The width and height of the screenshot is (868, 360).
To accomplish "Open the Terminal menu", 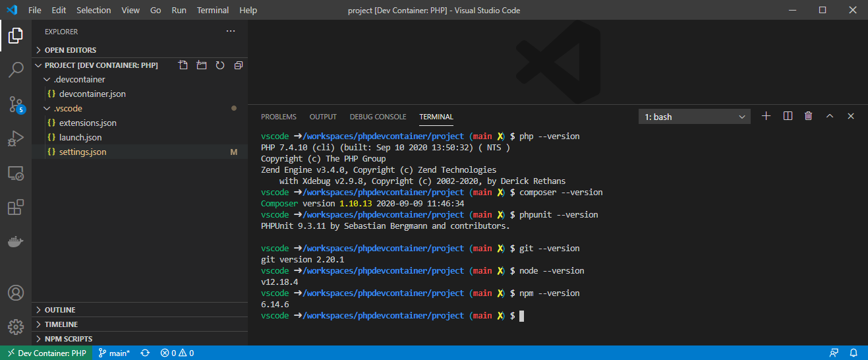I will click(213, 10).
